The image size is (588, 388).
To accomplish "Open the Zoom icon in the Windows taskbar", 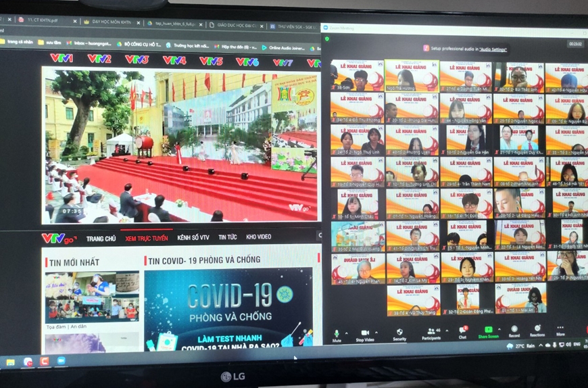I will click(61, 360).
